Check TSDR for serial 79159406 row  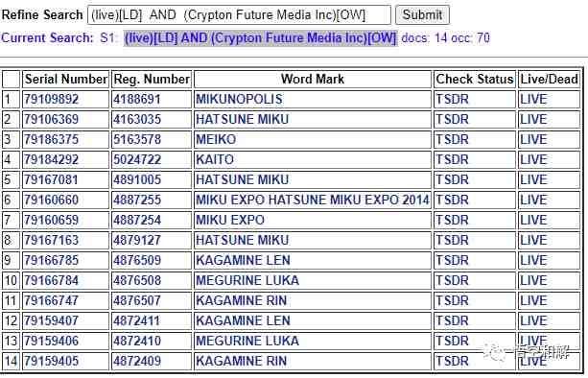(x=452, y=341)
